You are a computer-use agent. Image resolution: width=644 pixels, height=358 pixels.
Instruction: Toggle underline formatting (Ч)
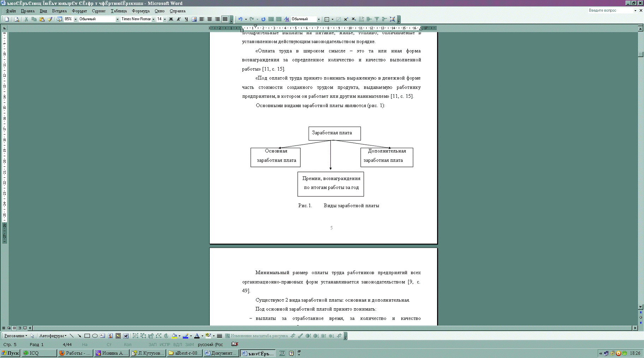(x=186, y=19)
